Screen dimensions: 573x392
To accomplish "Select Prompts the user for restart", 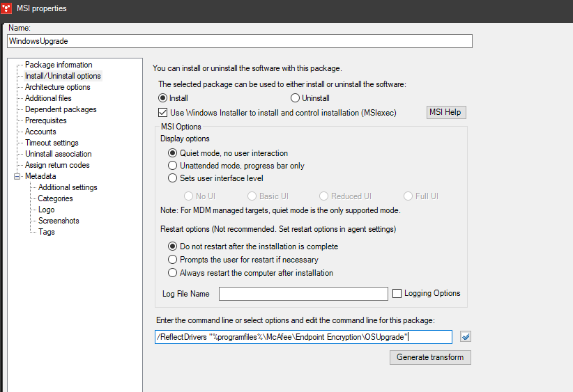I will [173, 260].
